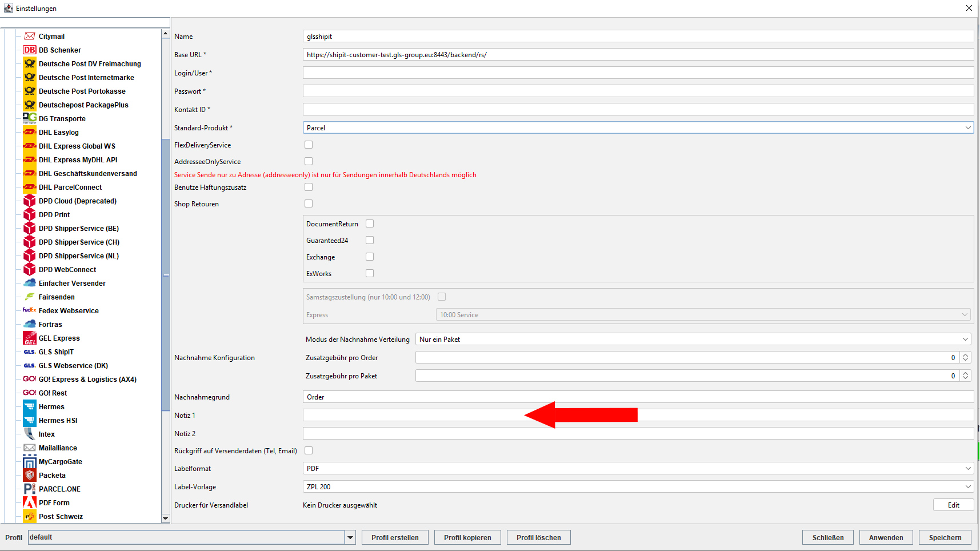Viewport: 980px width, 551px height.
Task: Click the Notiz 1 input field
Action: pyautogui.click(x=638, y=415)
